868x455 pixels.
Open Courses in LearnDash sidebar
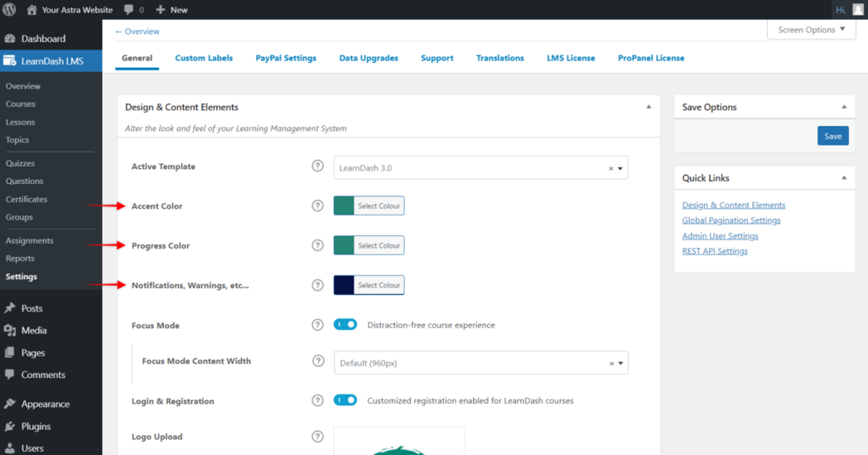(x=21, y=104)
